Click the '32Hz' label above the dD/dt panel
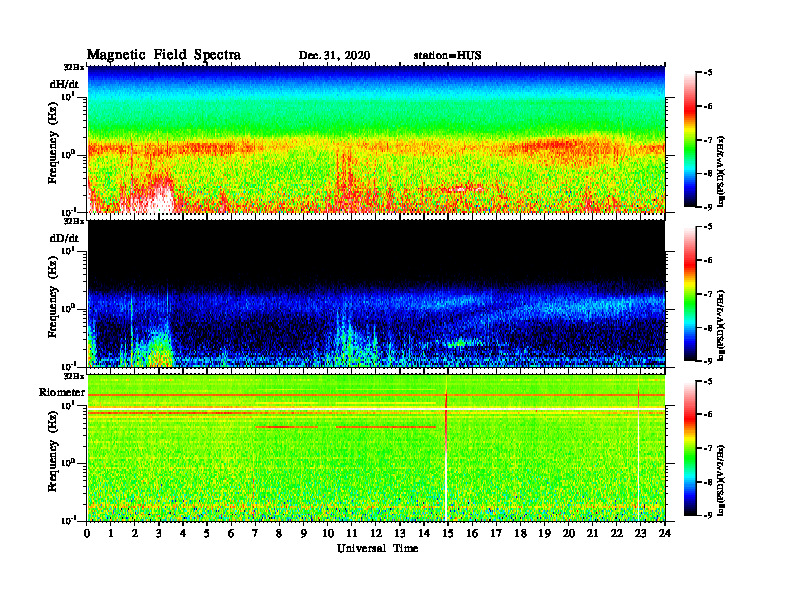The image size is (792, 612). coord(74,221)
